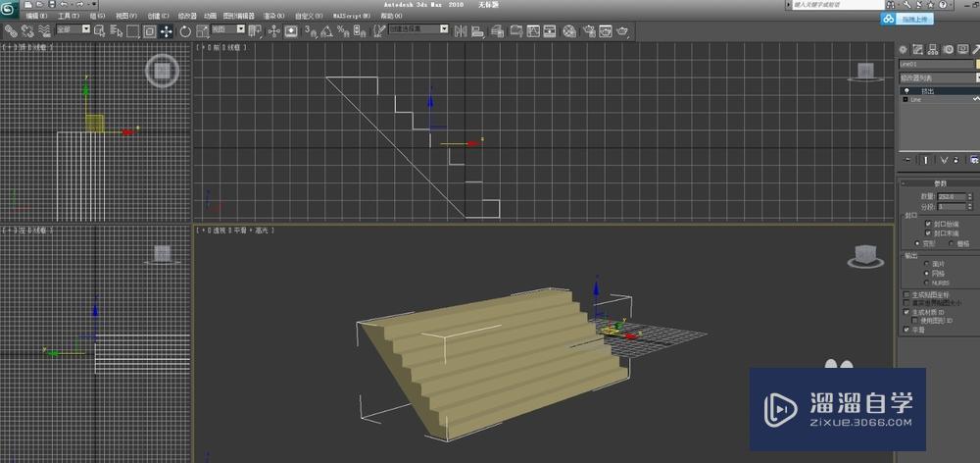
Task: Open the Rendered Frame Window
Action: [606, 30]
